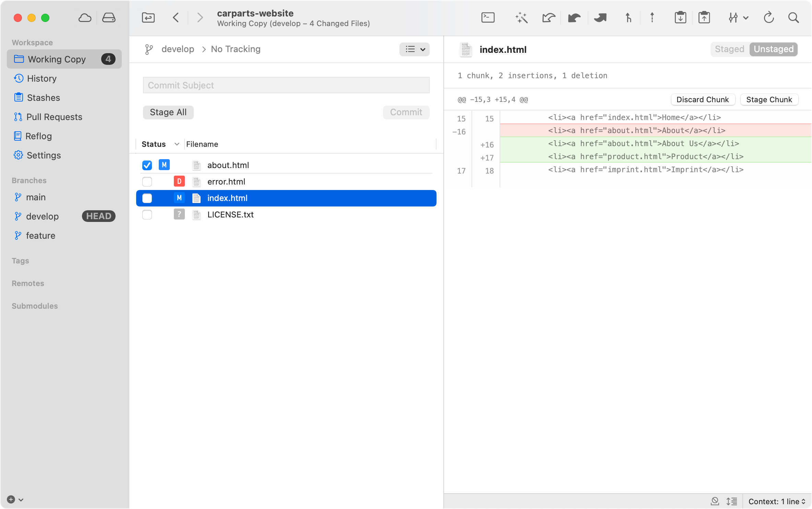Click the Apply stash toolbar icon
Viewport: 812px width, 509px height.
(x=704, y=17)
